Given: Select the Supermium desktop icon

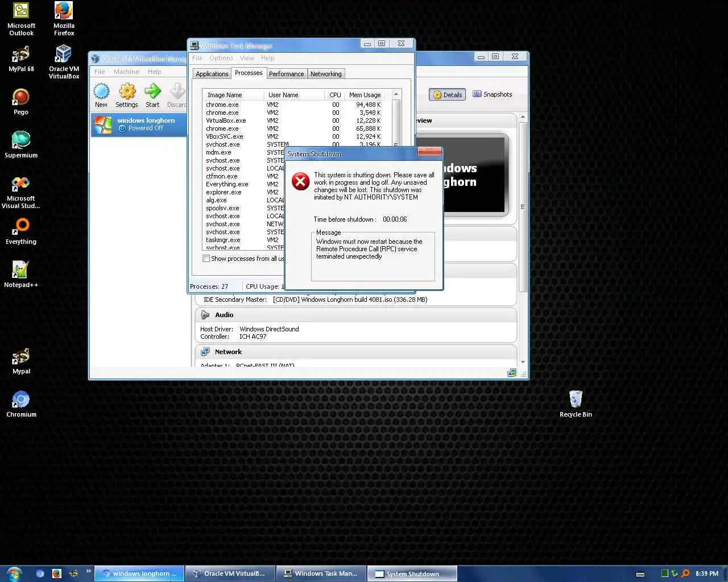Looking at the screenshot, I should point(21,145).
